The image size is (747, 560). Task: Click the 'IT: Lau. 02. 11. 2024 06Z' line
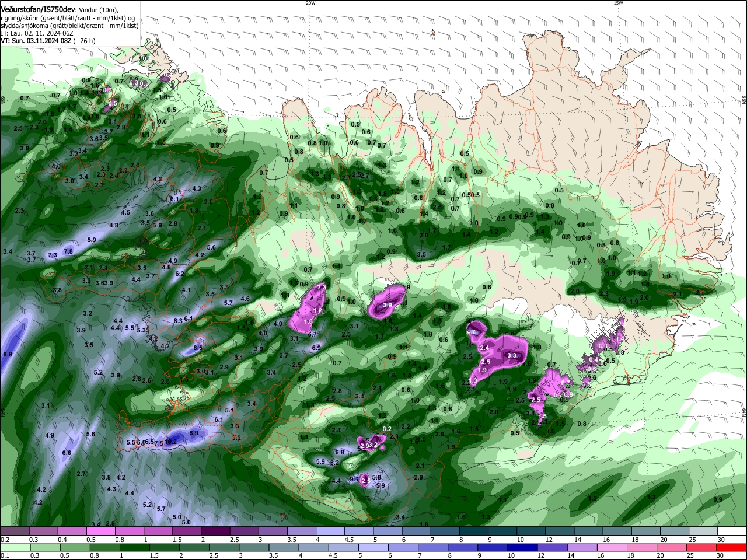pyautogui.click(x=37, y=33)
